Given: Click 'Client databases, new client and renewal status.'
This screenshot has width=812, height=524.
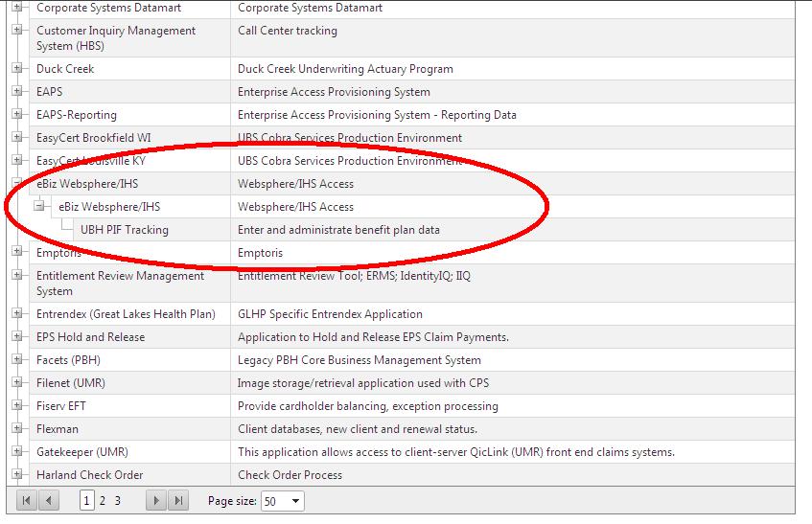Looking at the screenshot, I should (x=358, y=429).
